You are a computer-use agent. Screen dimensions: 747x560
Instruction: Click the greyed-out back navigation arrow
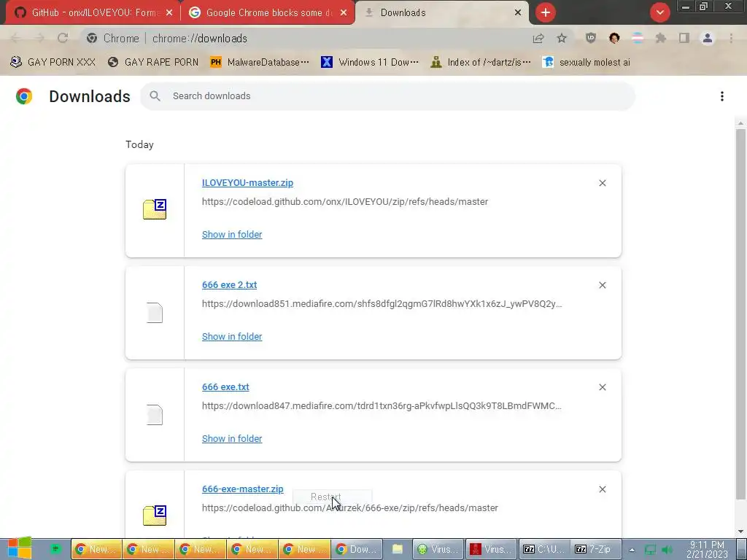(16, 38)
